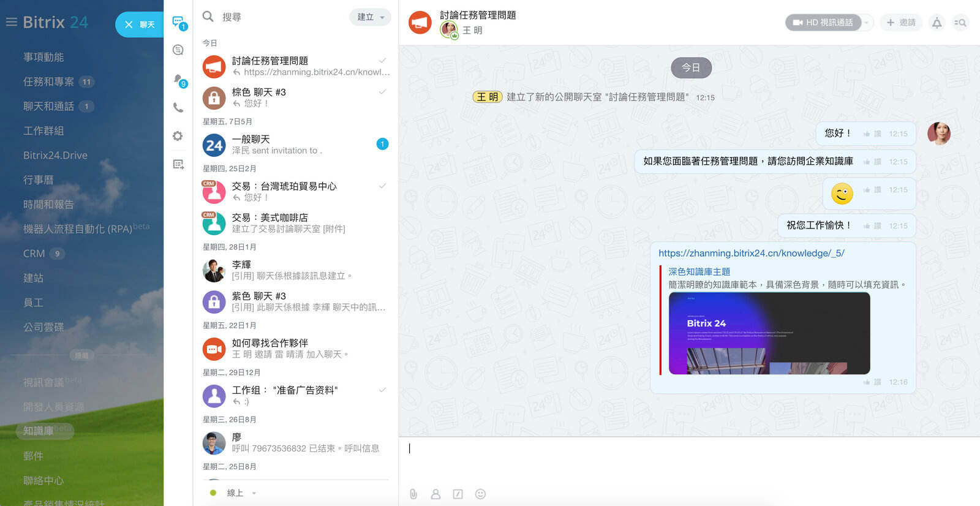
Task: Attach a file with the paperclip icon
Action: coord(413,494)
